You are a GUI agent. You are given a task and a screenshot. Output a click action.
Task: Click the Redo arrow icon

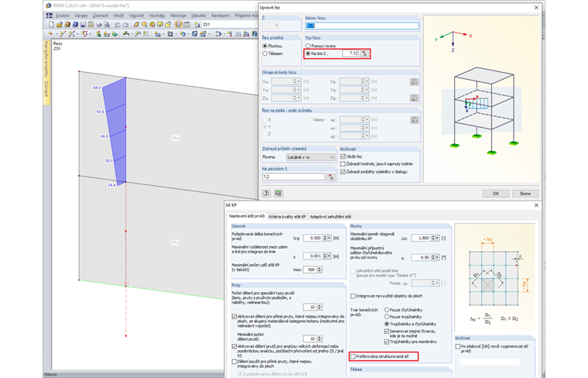[125, 24]
